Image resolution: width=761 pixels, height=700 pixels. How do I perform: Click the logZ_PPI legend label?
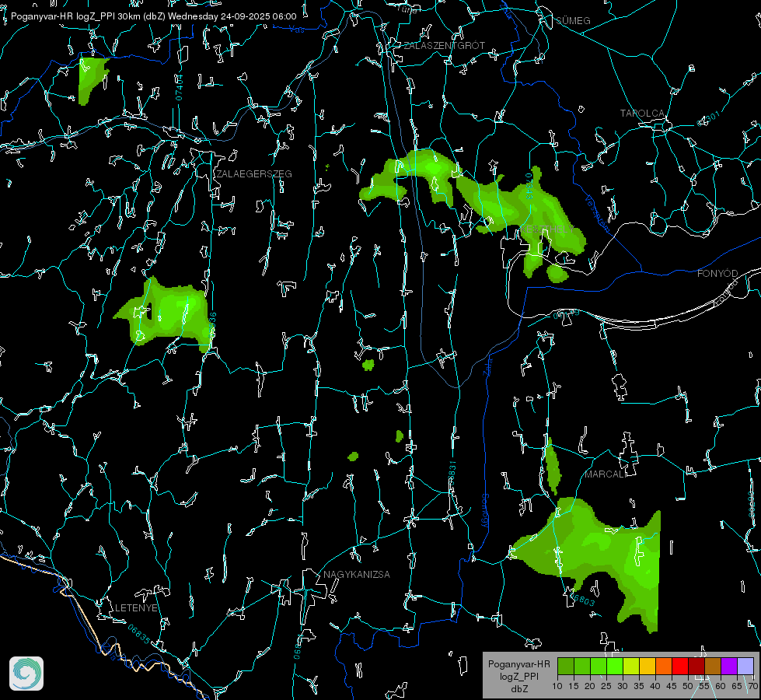518,676
